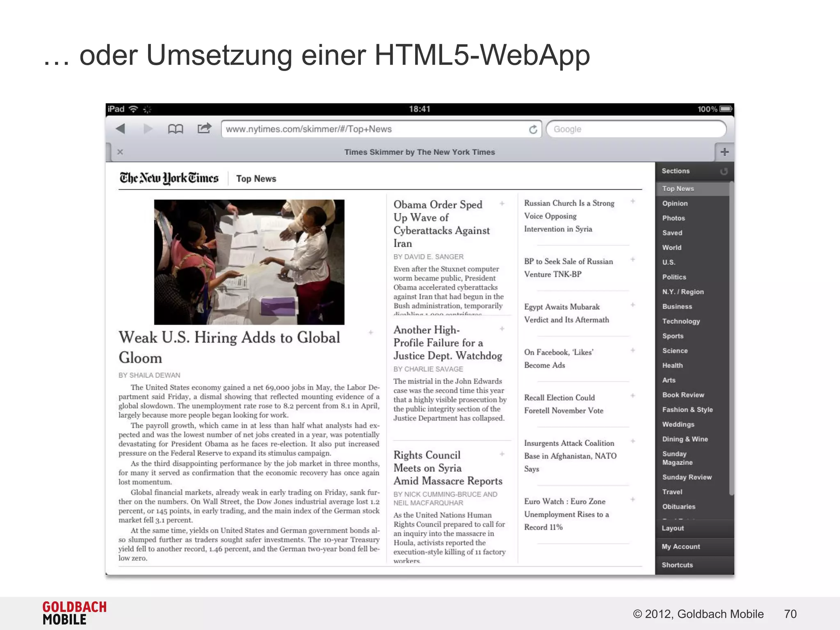Click plus beside Insurgents Attack headline
Viewport: 840px width, 630px height.
[x=633, y=441]
